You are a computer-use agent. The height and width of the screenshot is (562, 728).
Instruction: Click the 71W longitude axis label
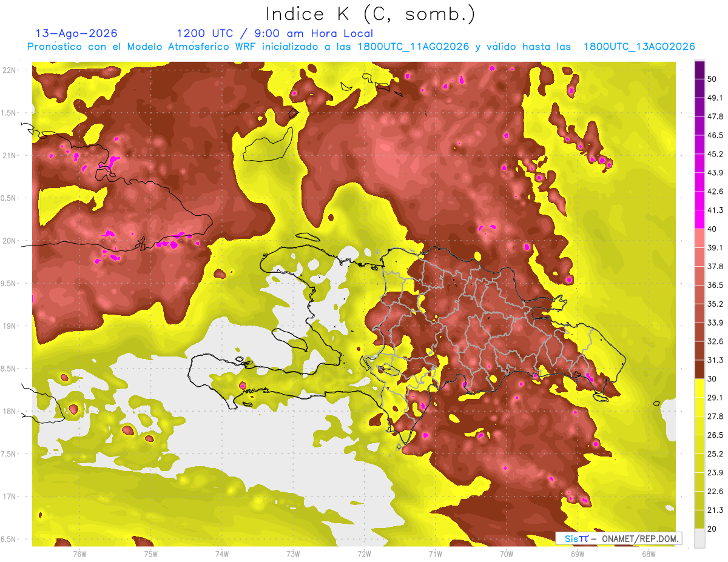435,554
